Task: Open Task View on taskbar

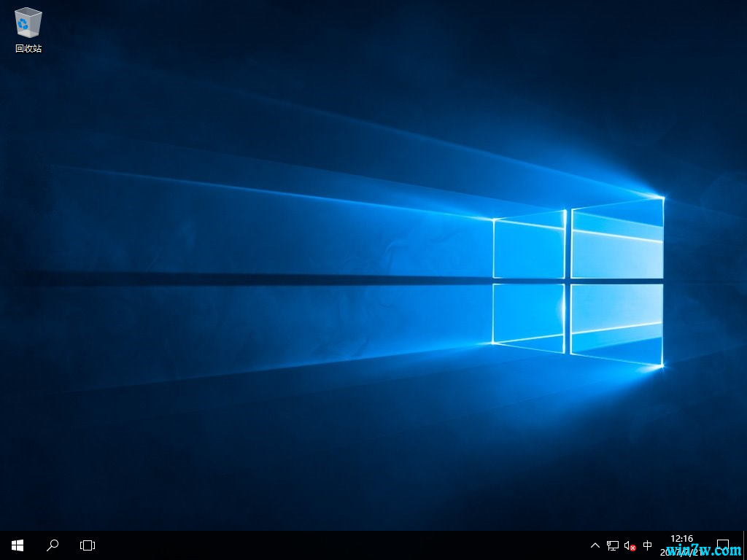Action: click(88, 545)
